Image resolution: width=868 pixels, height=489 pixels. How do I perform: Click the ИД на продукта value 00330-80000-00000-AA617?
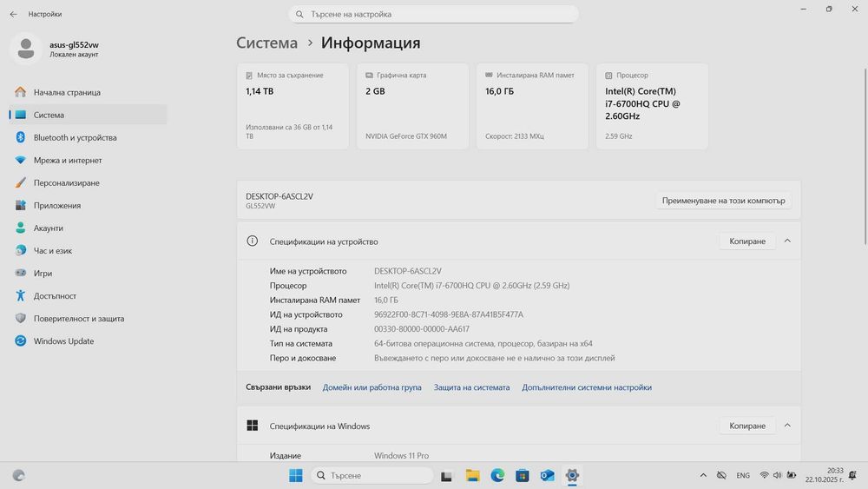click(x=422, y=329)
